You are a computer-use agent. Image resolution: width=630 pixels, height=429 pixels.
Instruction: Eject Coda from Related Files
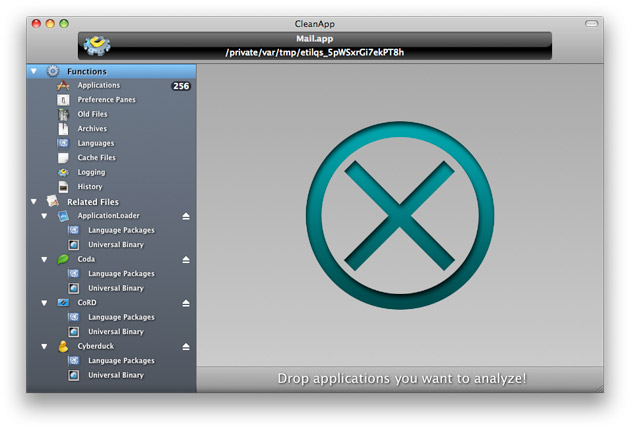[186, 260]
